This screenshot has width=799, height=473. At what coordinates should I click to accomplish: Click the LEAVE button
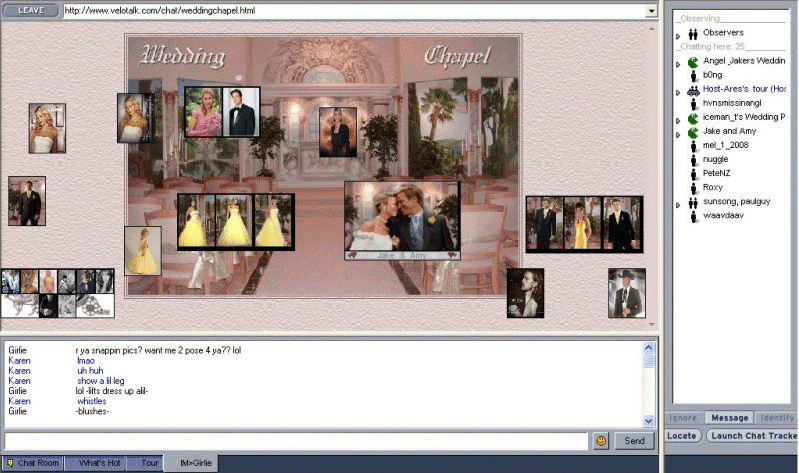click(31, 10)
